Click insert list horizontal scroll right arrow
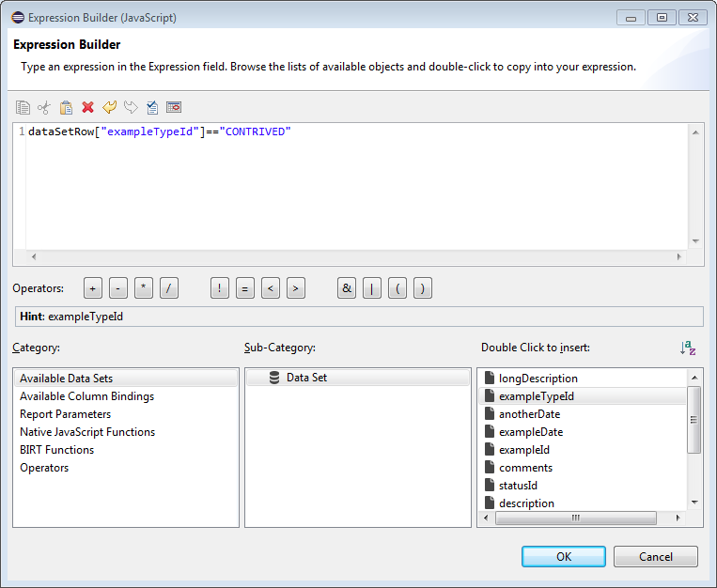Image resolution: width=717 pixels, height=588 pixels. [678, 518]
